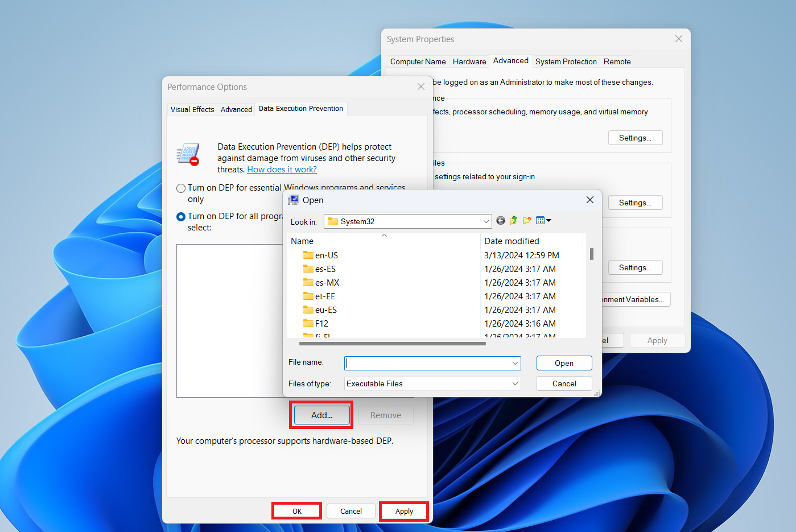Open the et-EE folder

coord(324,296)
